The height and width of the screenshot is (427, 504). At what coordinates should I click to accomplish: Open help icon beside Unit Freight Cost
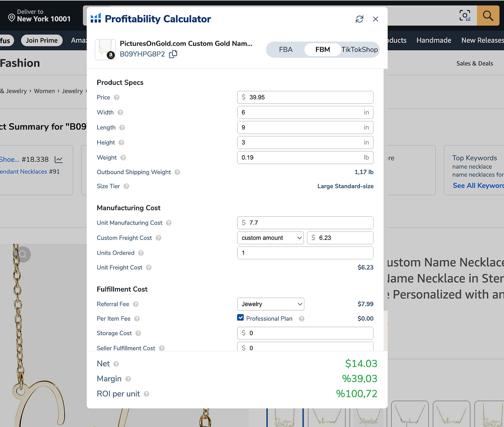point(148,267)
